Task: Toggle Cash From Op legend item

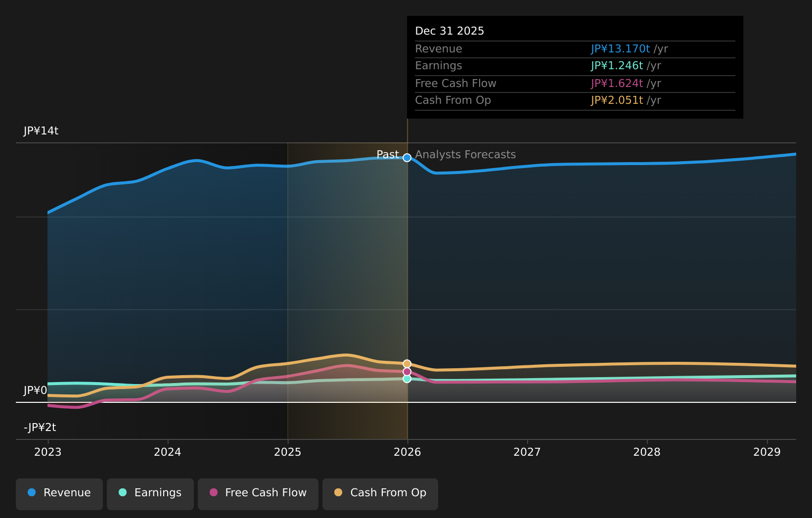Action: click(x=380, y=494)
